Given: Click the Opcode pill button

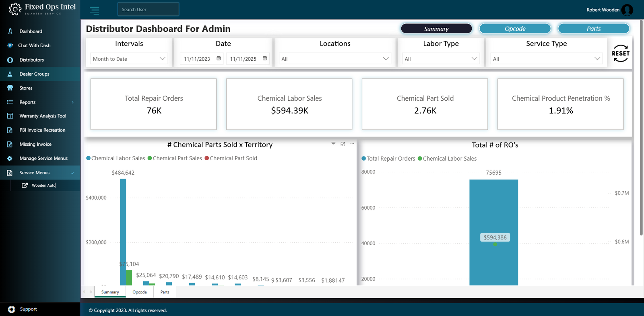Looking at the screenshot, I should coord(515,29).
